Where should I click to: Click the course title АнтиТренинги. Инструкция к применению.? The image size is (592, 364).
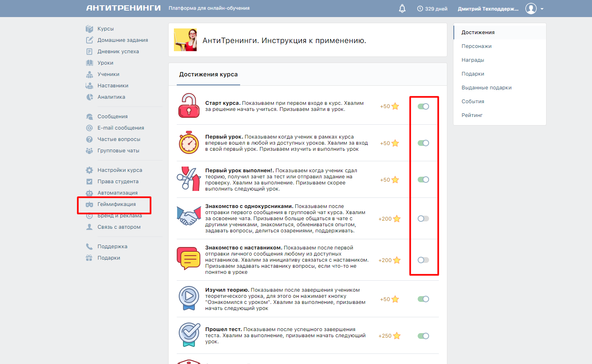coord(284,41)
